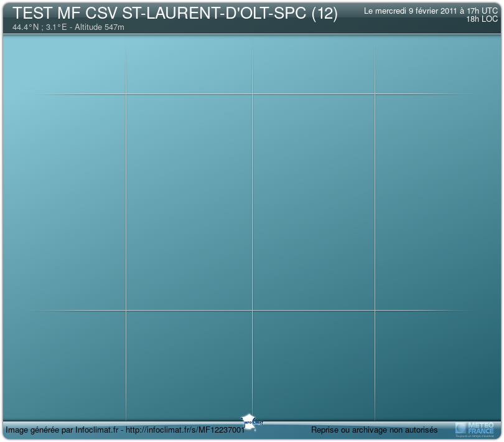
Task: Click the upper horizontal grid line
Action: pyautogui.click(x=187, y=94)
